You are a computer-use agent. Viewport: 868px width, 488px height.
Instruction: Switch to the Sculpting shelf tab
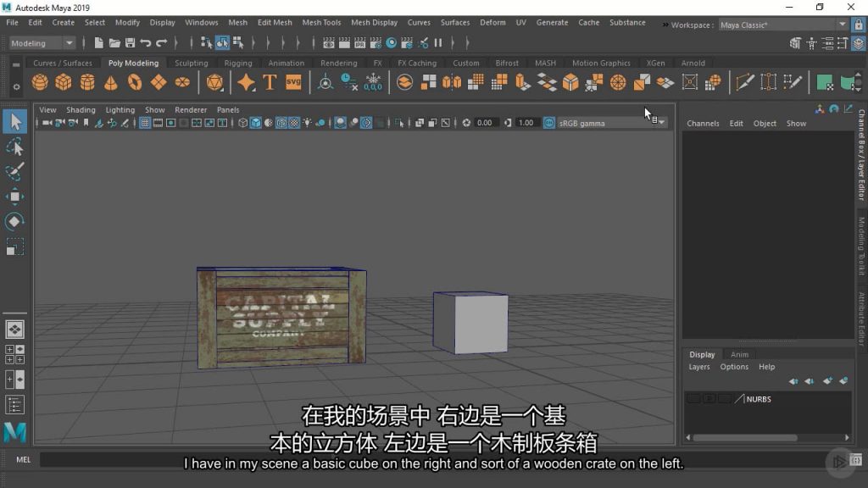click(192, 63)
